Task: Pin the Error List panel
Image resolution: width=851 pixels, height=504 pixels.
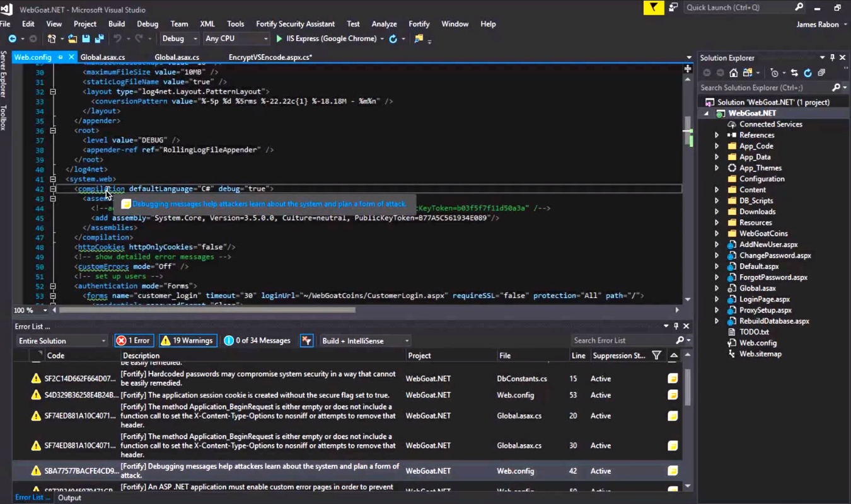Action: 676,326
